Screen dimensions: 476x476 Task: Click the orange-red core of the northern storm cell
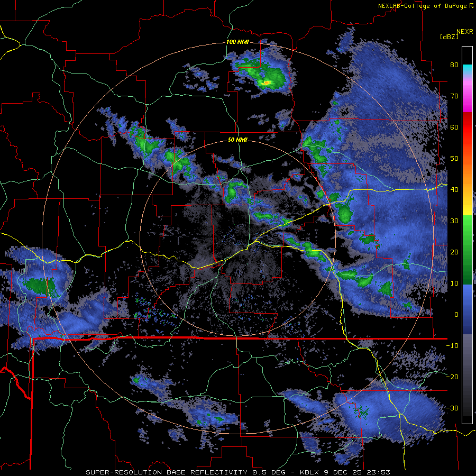click(x=267, y=83)
